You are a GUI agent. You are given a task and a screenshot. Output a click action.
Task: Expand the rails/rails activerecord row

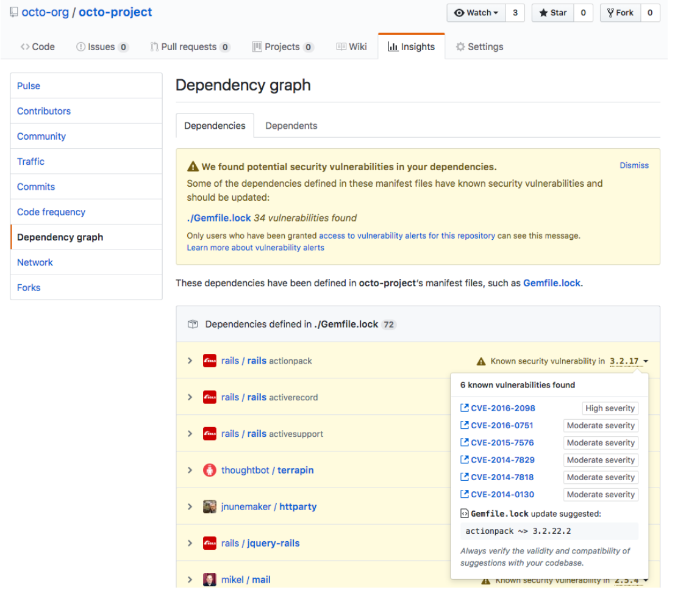[x=190, y=397]
